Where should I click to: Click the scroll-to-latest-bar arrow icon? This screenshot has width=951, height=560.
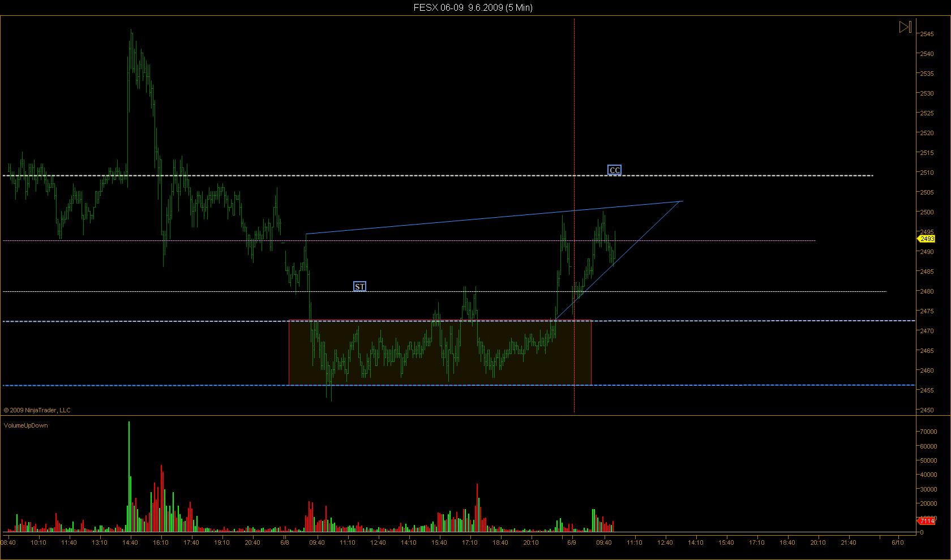pos(905,27)
